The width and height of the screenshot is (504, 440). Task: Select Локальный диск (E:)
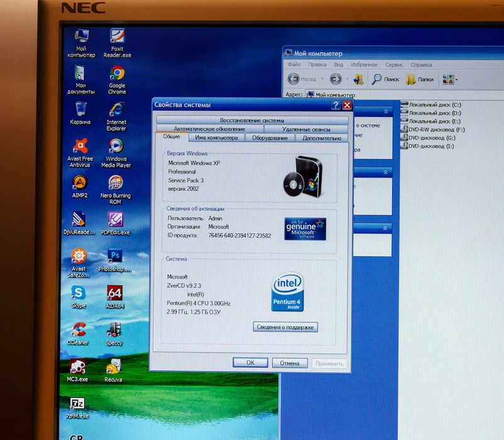click(430, 121)
